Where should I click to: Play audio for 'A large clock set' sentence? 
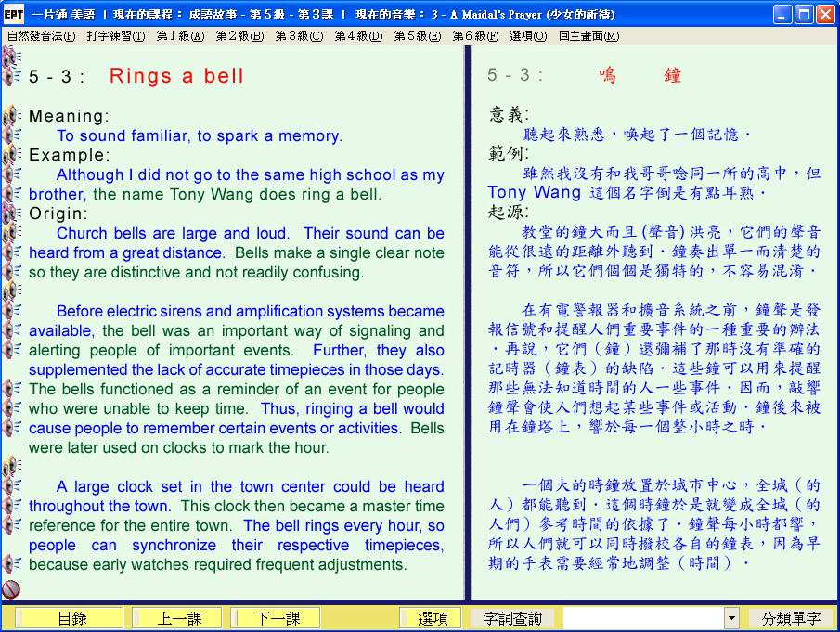point(12,486)
